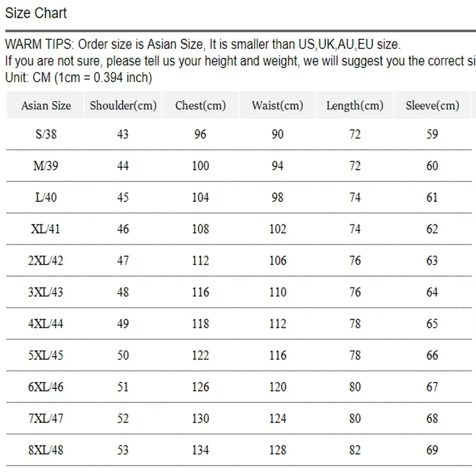The height and width of the screenshot is (476, 476).
Task: Click the 6XL/46 size row label
Action: coord(46,387)
